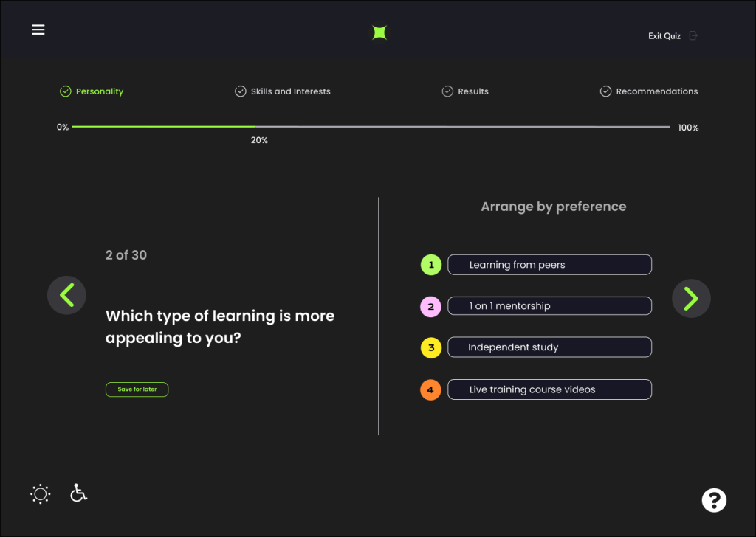This screenshot has width=756, height=537.
Task: Pick the Live training course videos option
Action: click(549, 389)
